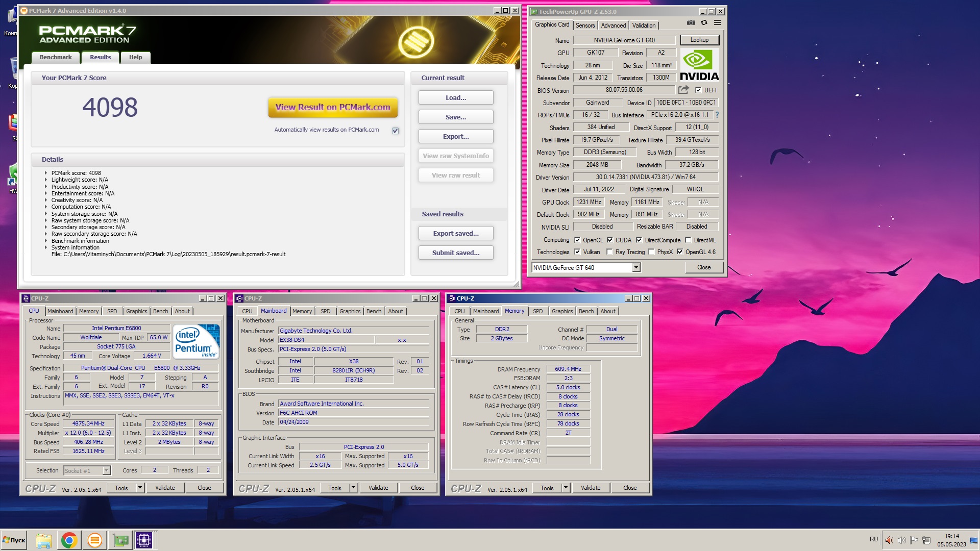Take a GPU-Z screenshot with camera icon
This screenshot has width=980, height=551.
pyautogui.click(x=691, y=23)
